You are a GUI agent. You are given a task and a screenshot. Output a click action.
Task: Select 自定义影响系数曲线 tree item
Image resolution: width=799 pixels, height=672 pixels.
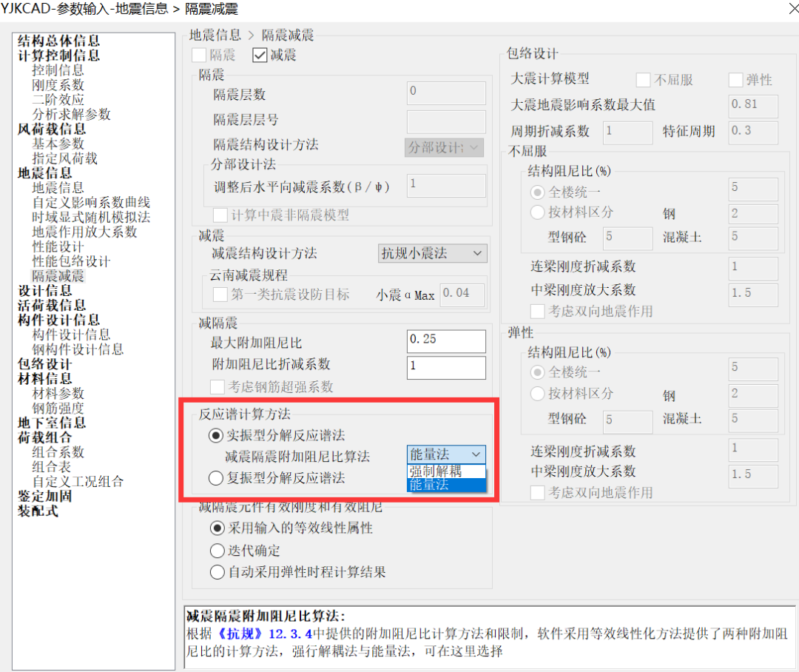click(x=91, y=203)
